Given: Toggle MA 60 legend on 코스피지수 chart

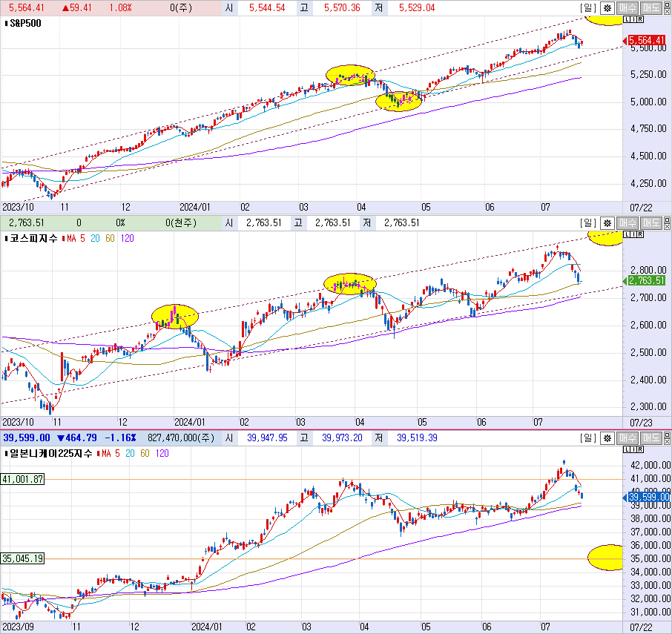Looking at the screenshot, I should pyautogui.click(x=110, y=238).
